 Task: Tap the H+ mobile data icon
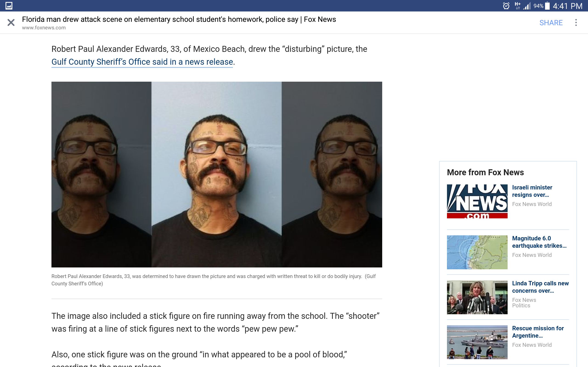[517, 6]
